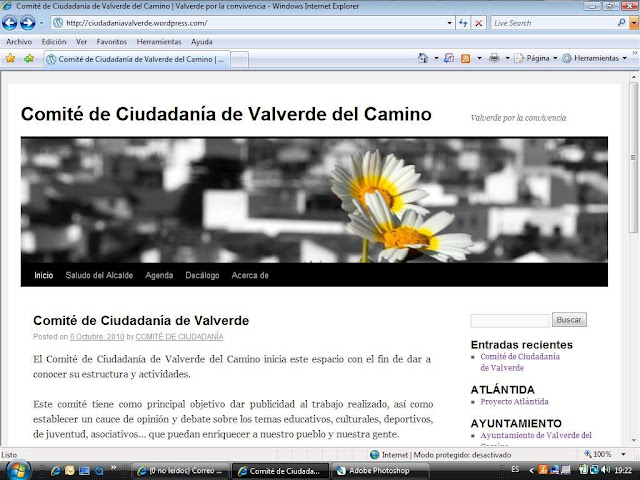Image resolution: width=640 pixels, height=480 pixels.
Task: Click the 5 Octubre, 2010 date link
Action: point(97,337)
